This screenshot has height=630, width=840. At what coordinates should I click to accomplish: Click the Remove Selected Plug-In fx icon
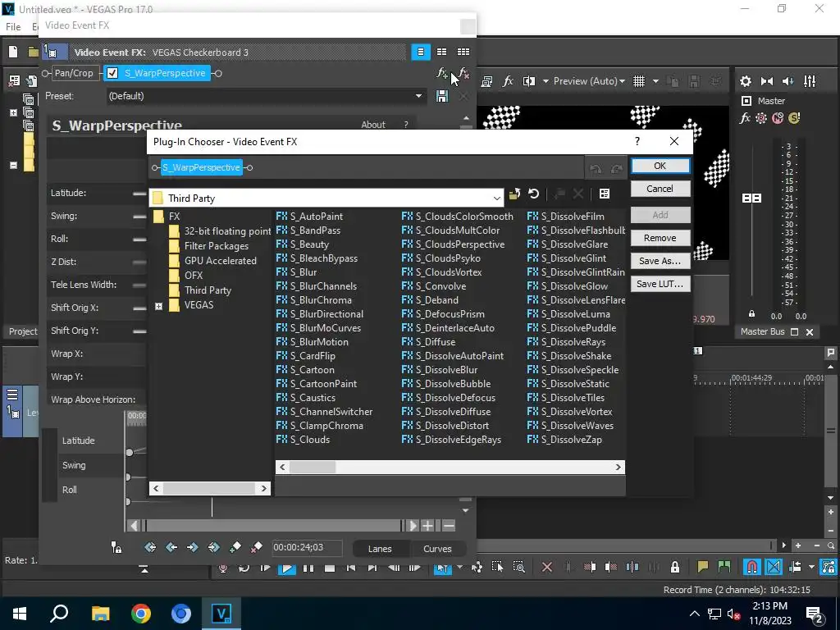464,73
